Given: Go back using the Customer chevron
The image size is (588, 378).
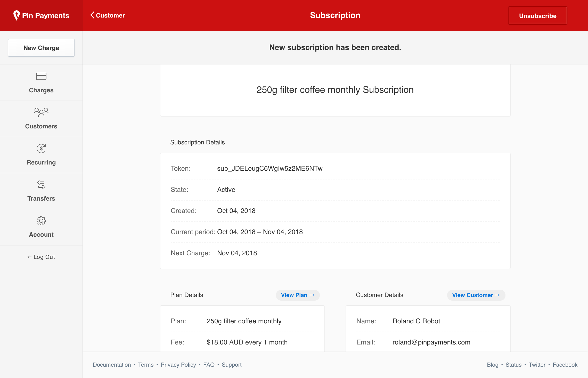Looking at the screenshot, I should click(107, 15).
